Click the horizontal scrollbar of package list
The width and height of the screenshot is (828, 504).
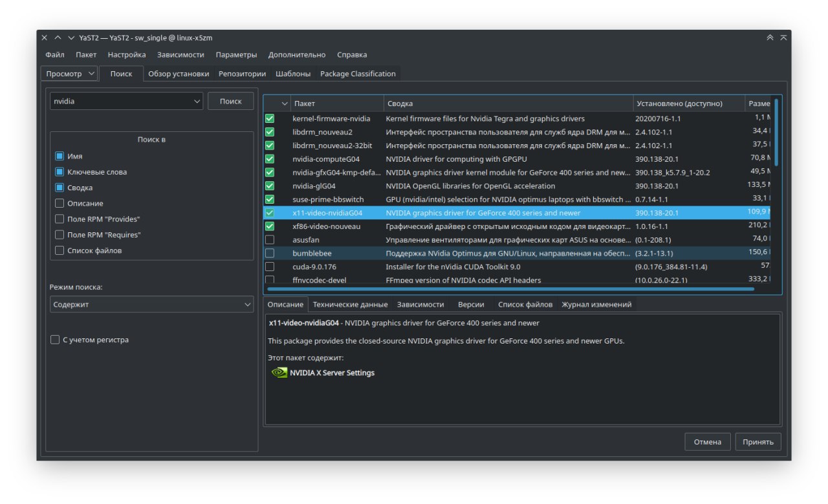point(510,289)
